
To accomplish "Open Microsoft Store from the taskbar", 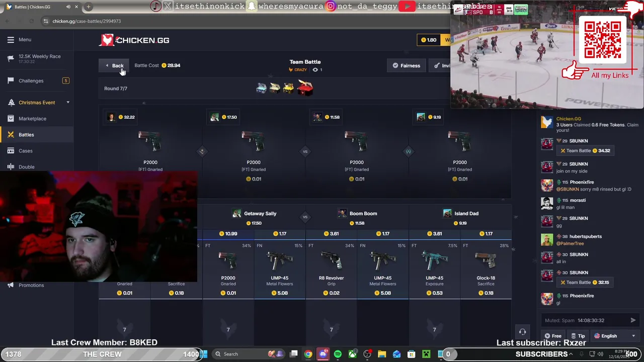I will (411, 354).
